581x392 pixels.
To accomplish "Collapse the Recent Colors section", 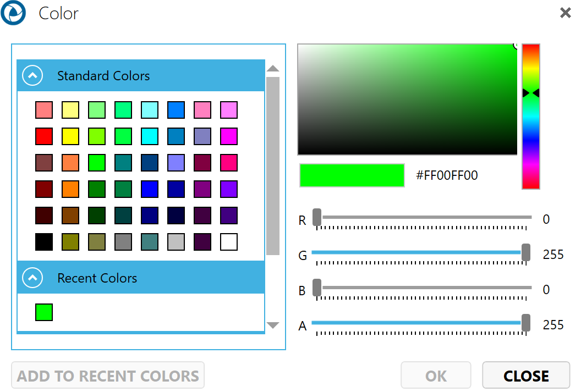I will coord(32,278).
